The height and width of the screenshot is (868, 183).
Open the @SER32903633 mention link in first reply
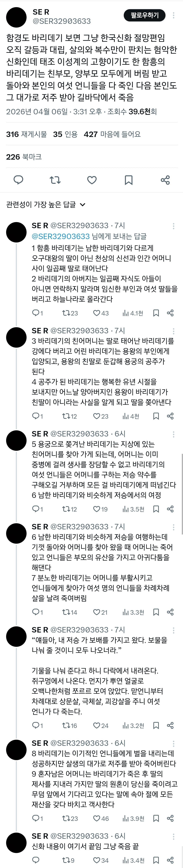61,237
